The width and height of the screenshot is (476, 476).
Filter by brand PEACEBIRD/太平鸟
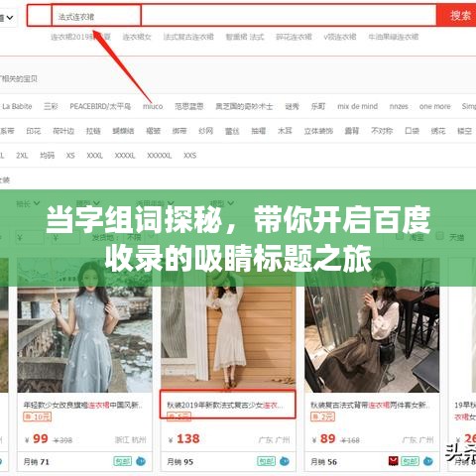[100, 106]
